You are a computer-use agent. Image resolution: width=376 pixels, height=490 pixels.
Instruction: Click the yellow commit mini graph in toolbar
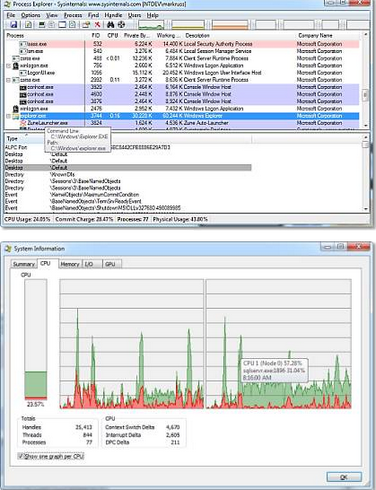(188, 25)
